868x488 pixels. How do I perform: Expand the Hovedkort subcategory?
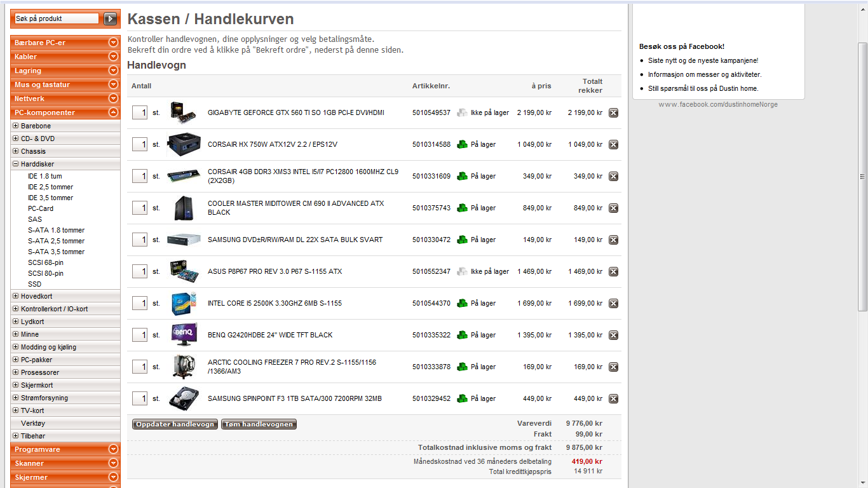click(16, 296)
